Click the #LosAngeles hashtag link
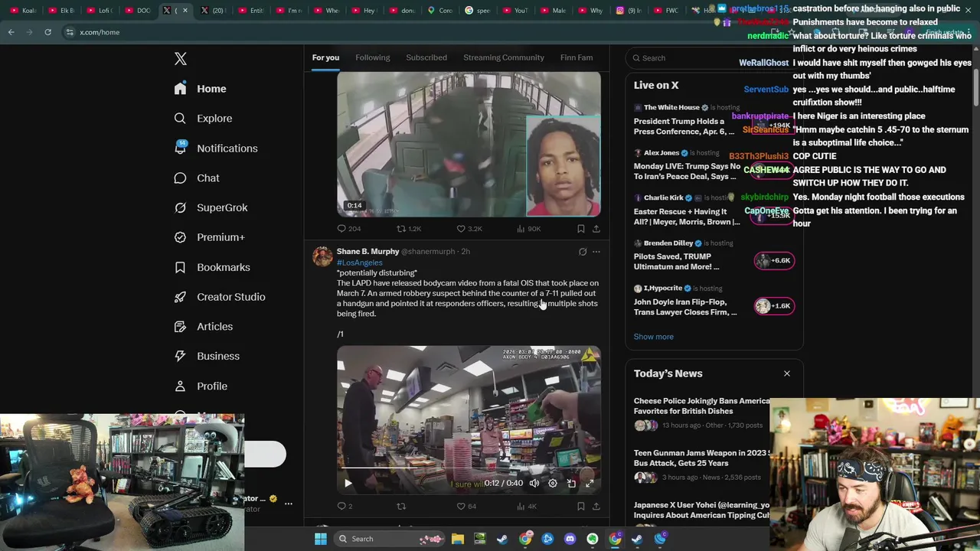 pos(359,262)
